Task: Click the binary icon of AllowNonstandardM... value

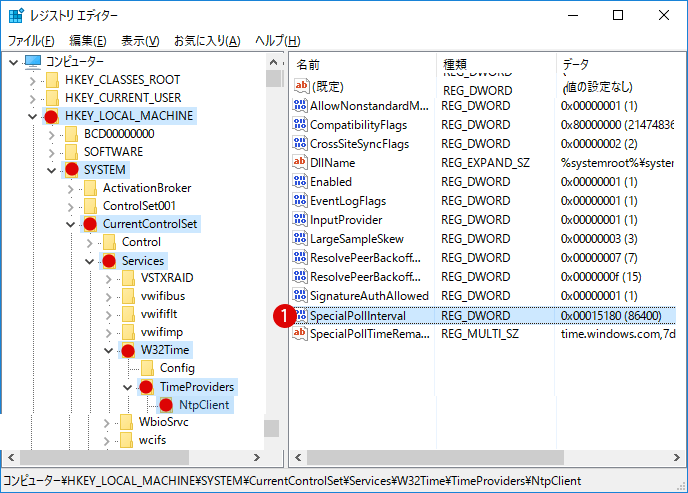Action: pyautogui.click(x=300, y=105)
